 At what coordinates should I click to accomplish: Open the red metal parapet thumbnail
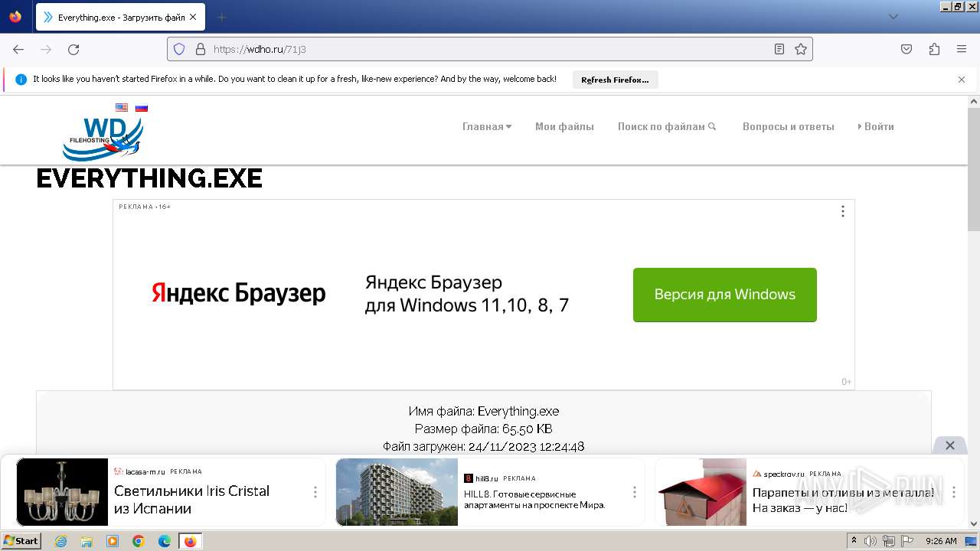(x=701, y=492)
